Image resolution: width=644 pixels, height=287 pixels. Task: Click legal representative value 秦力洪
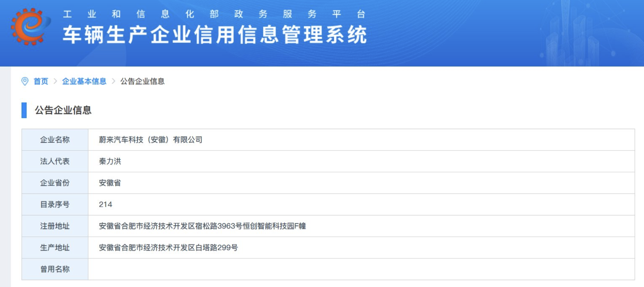point(110,161)
